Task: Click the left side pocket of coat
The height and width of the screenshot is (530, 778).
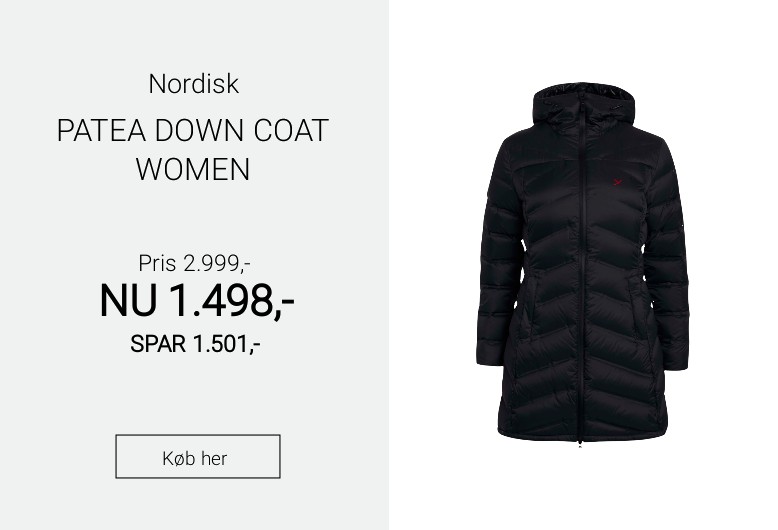Action: (x=525, y=309)
